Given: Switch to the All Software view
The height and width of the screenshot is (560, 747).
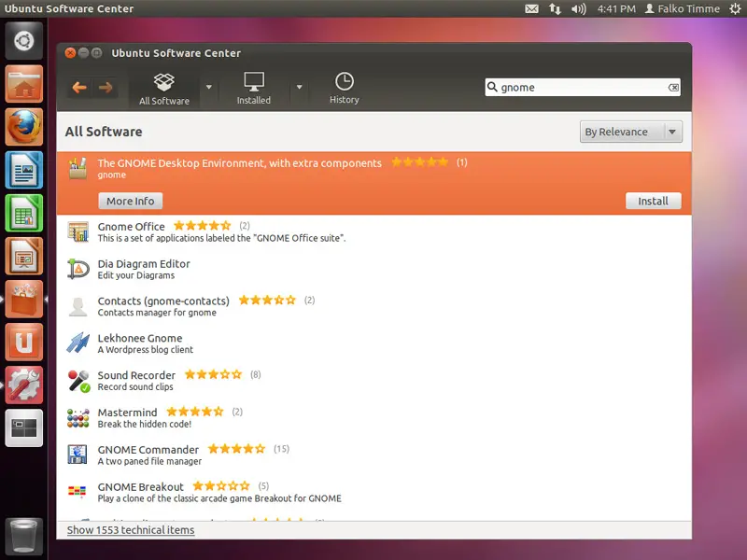Looking at the screenshot, I should tap(164, 89).
